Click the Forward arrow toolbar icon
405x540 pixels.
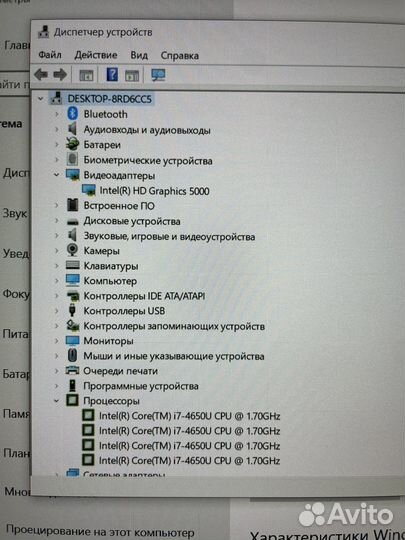click(x=60, y=74)
